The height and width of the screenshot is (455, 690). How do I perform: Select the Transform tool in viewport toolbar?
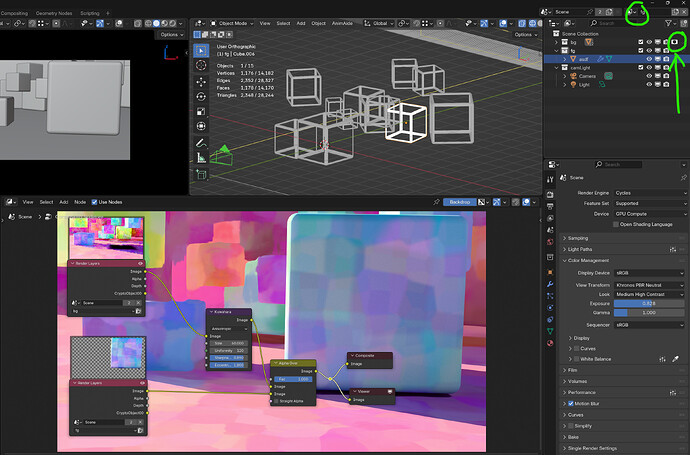[201, 126]
